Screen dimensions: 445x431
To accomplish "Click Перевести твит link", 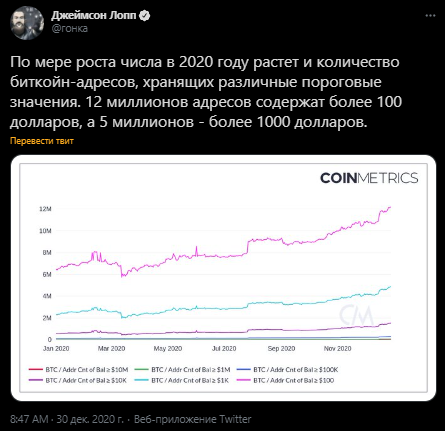I will tap(42, 141).
